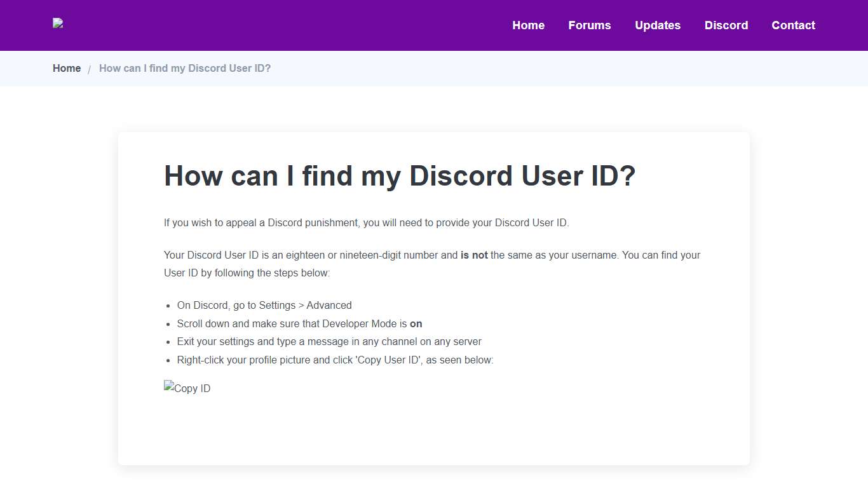The image size is (868, 488).
Task: Click the 'Settings > Advanced' bullet point
Action: click(264, 305)
